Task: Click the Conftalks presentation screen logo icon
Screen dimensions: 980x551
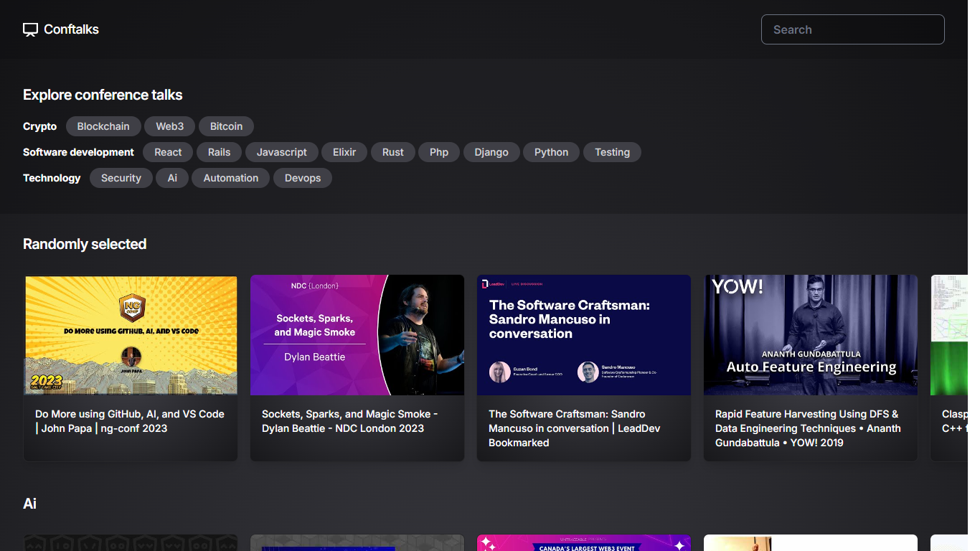Action: click(x=30, y=29)
